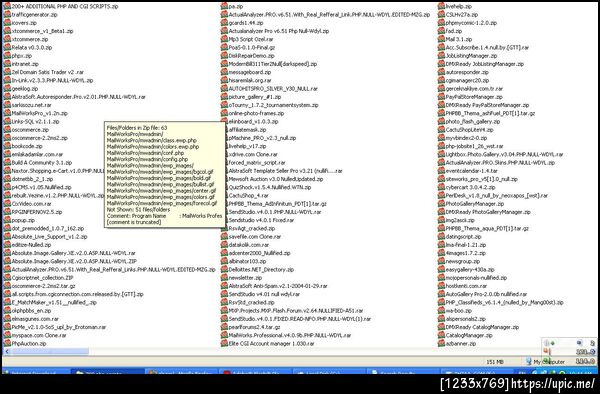The image size is (600, 394).
Task: Click the horizontal scrollbar left arrow
Action: pos(7,351)
